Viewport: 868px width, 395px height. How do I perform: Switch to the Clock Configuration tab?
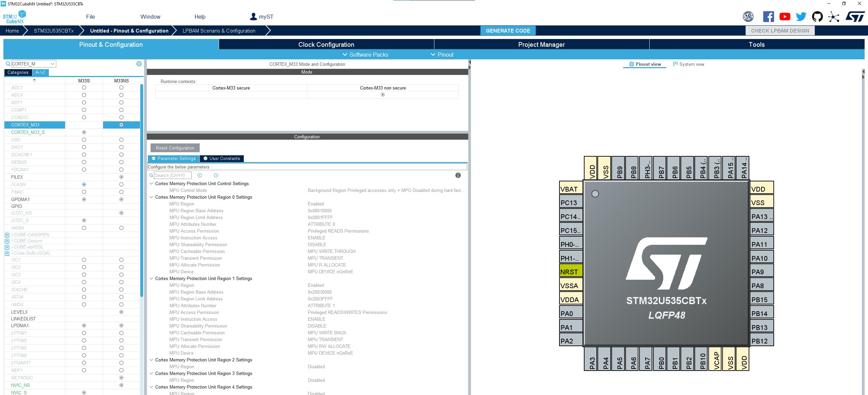326,44
